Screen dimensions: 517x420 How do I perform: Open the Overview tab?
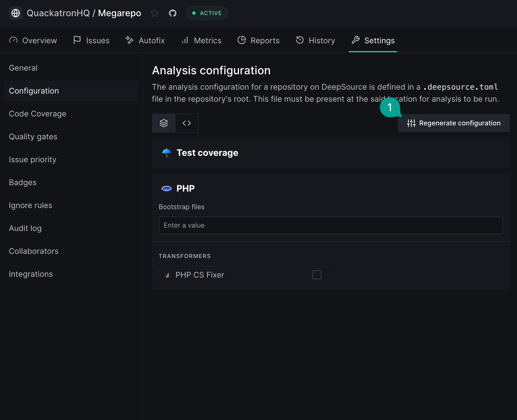[33, 40]
